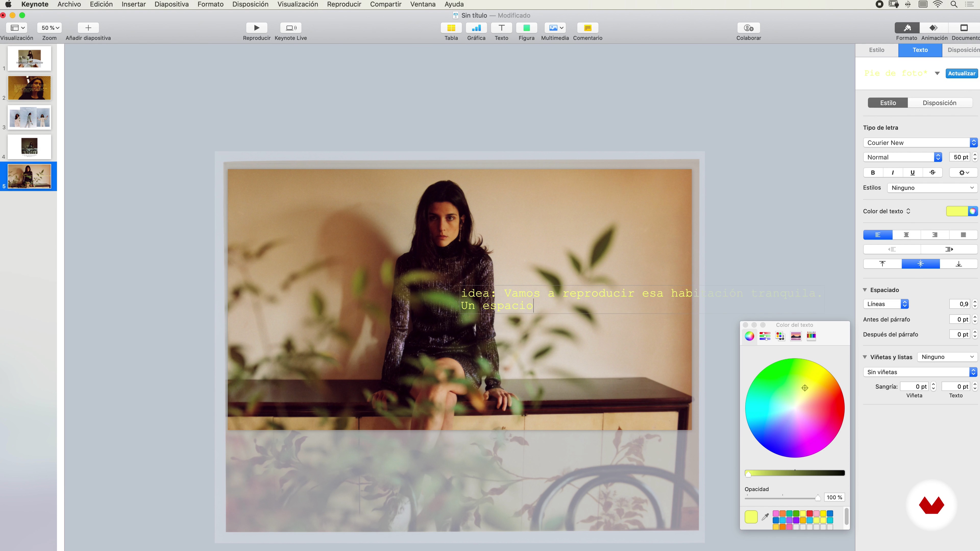Screen dimensions: 980x551
Task: Open the Animación inspector
Action: (x=934, y=28)
